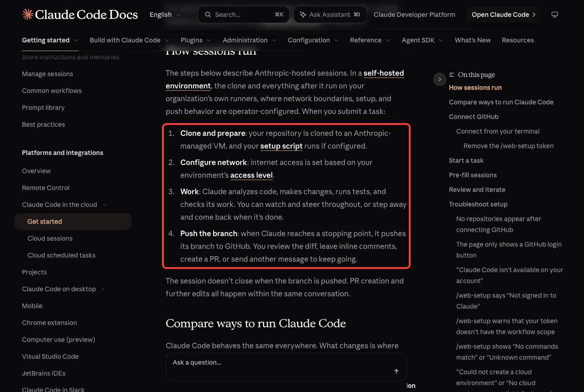
Task: Jump to Connect GitHub section
Action: coord(474,117)
